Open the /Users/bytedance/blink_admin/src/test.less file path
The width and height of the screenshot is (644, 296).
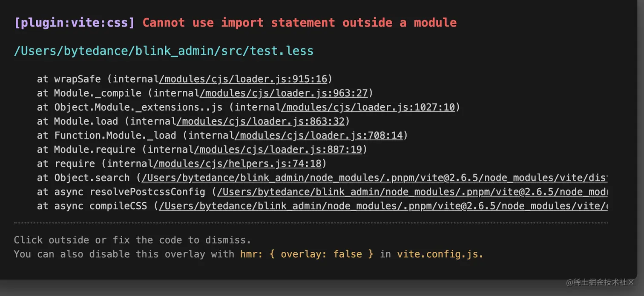164,51
